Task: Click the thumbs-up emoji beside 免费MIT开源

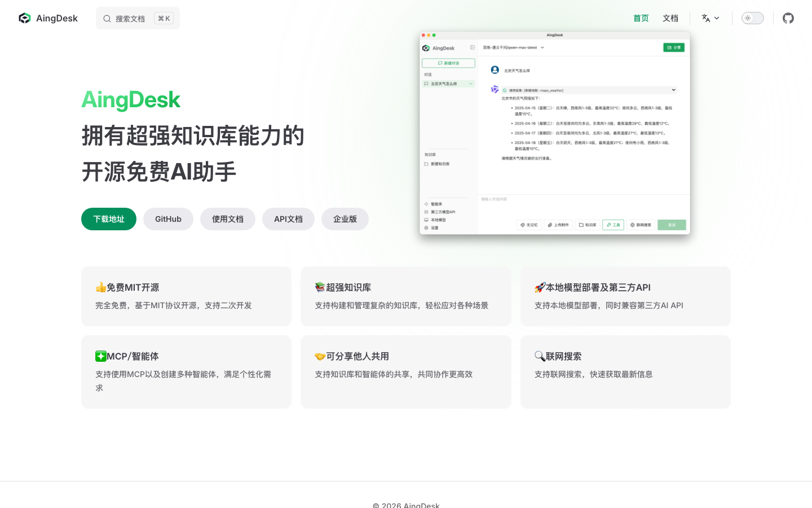Action: [101, 287]
